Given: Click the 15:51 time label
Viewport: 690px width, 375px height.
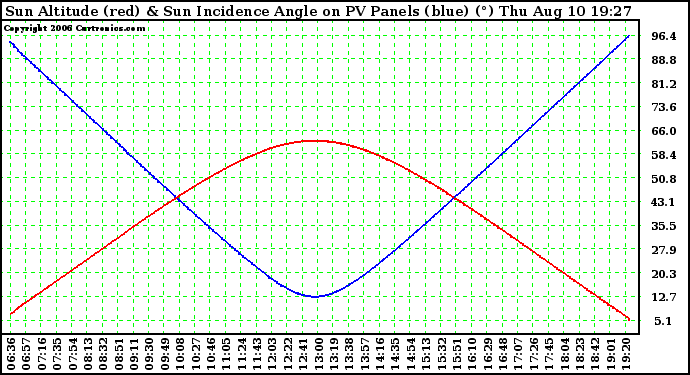Looking at the screenshot, I should coord(456,354).
